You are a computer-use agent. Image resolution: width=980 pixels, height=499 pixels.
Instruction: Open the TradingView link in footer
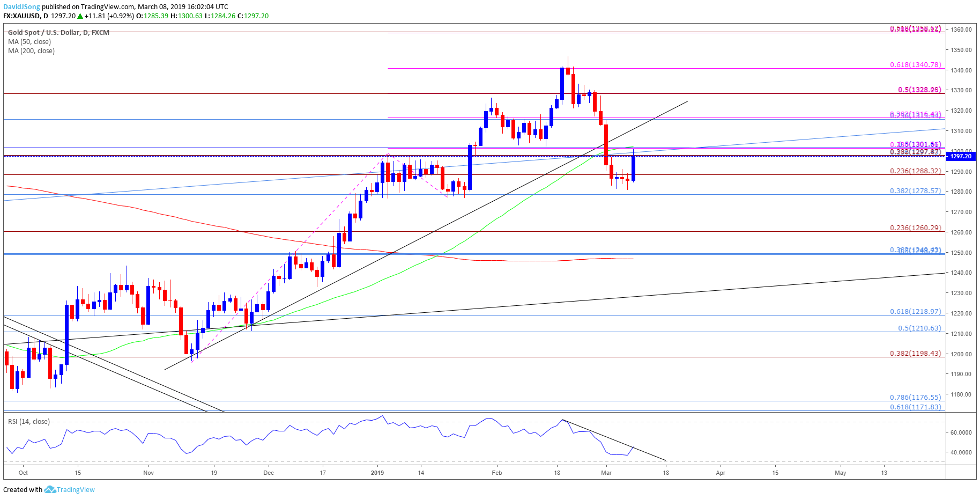[76, 489]
